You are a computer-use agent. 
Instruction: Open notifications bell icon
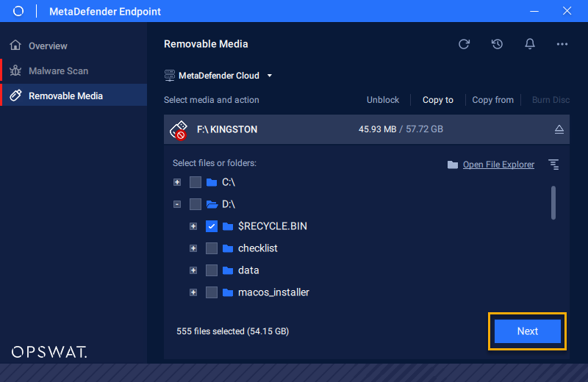tap(529, 44)
